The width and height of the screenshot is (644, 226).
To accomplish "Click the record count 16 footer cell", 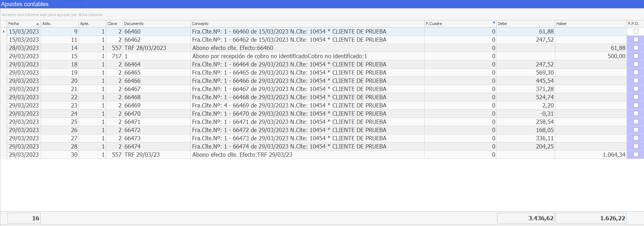I will click(24, 218).
